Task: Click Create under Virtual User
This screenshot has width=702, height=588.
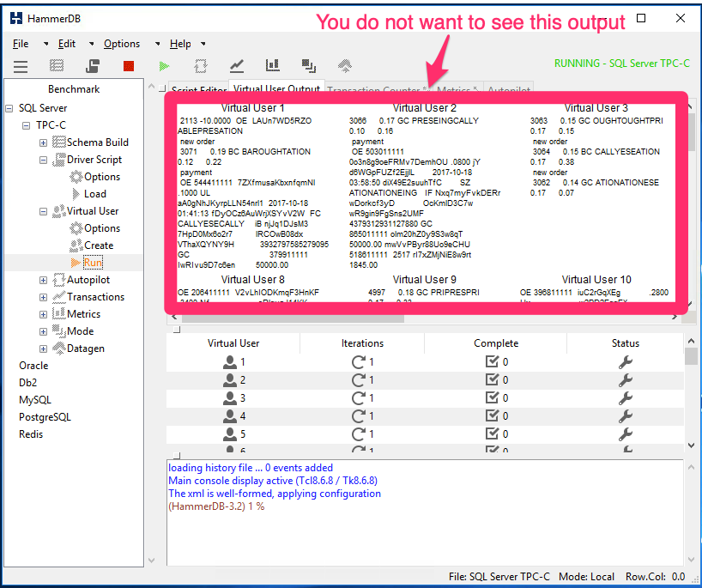Action: (x=99, y=246)
